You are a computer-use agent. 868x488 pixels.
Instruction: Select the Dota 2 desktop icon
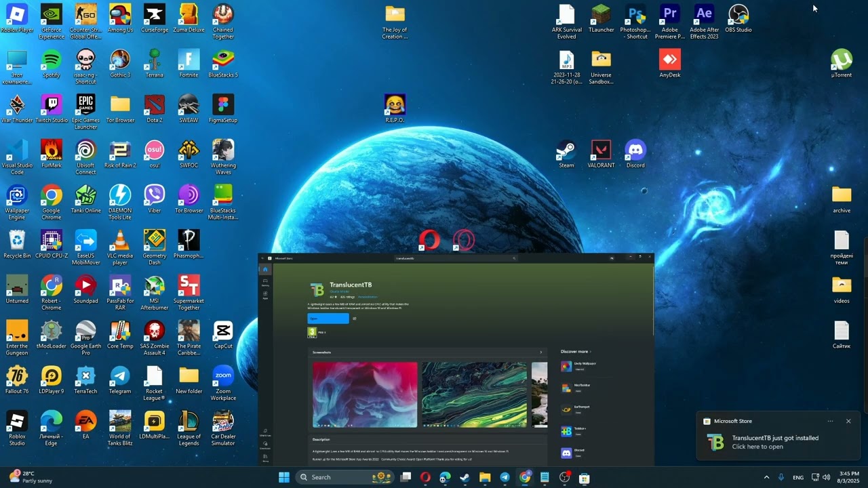click(155, 109)
